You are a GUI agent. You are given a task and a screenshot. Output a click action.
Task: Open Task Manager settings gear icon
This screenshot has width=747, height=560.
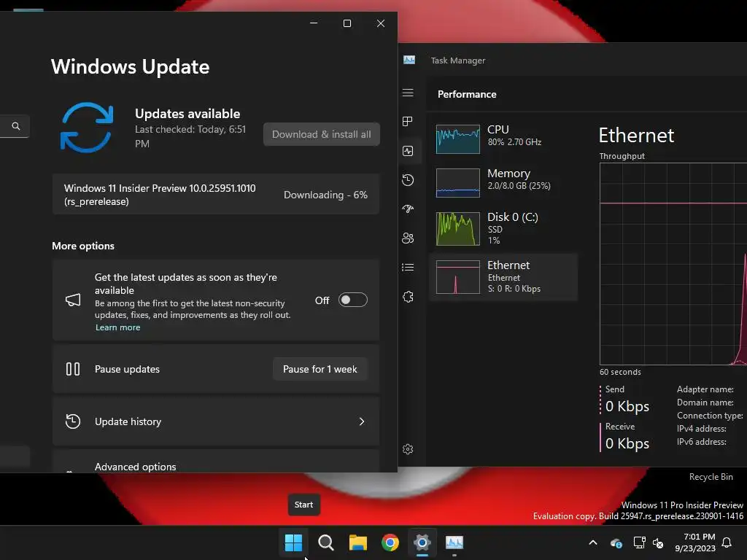click(408, 449)
